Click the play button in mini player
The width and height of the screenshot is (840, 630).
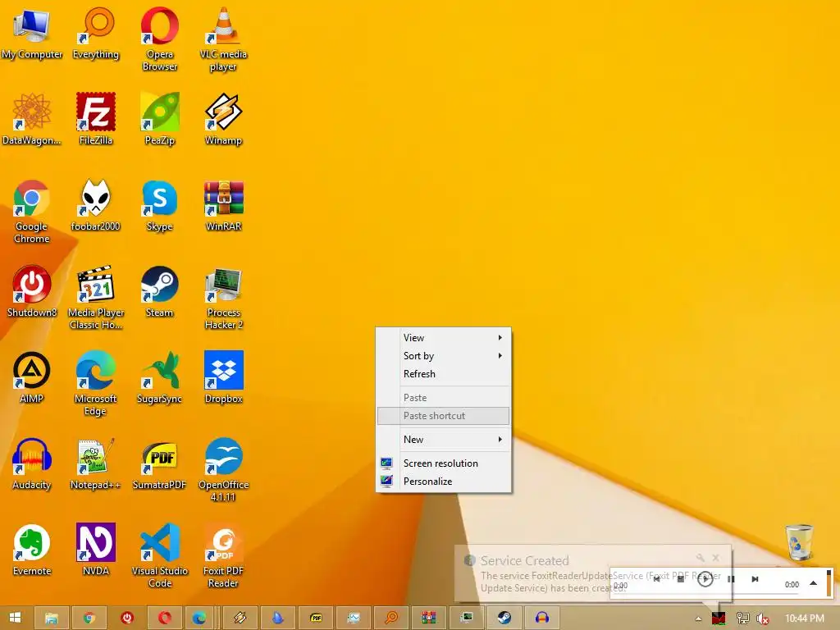(705, 579)
